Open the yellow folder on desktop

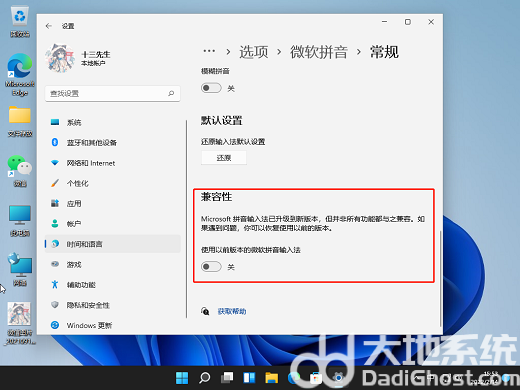click(x=20, y=121)
